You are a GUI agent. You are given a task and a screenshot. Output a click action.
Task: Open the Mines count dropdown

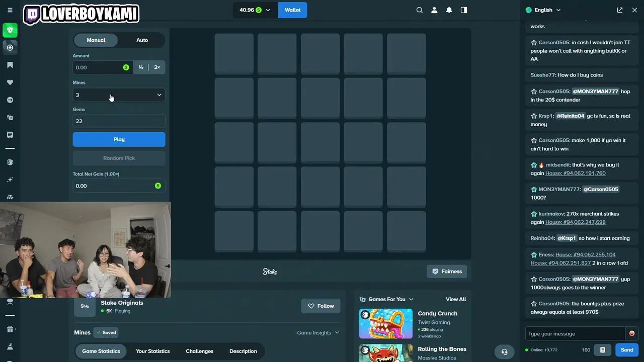(119, 95)
